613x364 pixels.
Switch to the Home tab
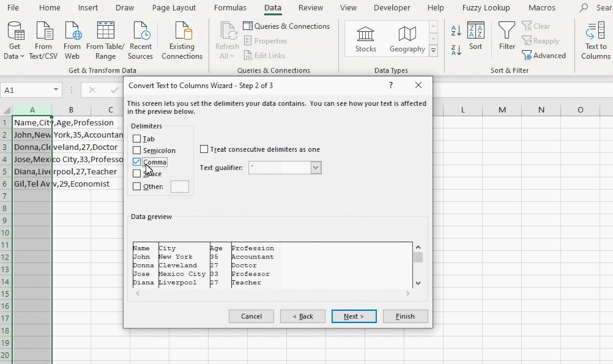pyautogui.click(x=50, y=8)
